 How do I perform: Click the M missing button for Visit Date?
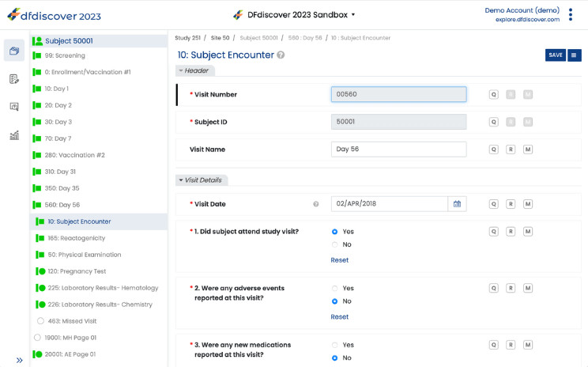(528, 204)
